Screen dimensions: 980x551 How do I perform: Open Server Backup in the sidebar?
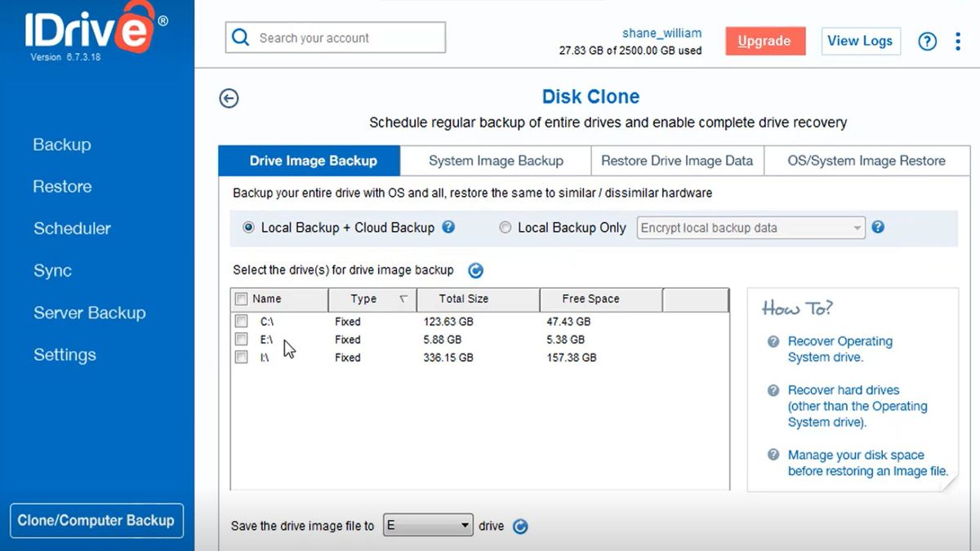tap(89, 313)
